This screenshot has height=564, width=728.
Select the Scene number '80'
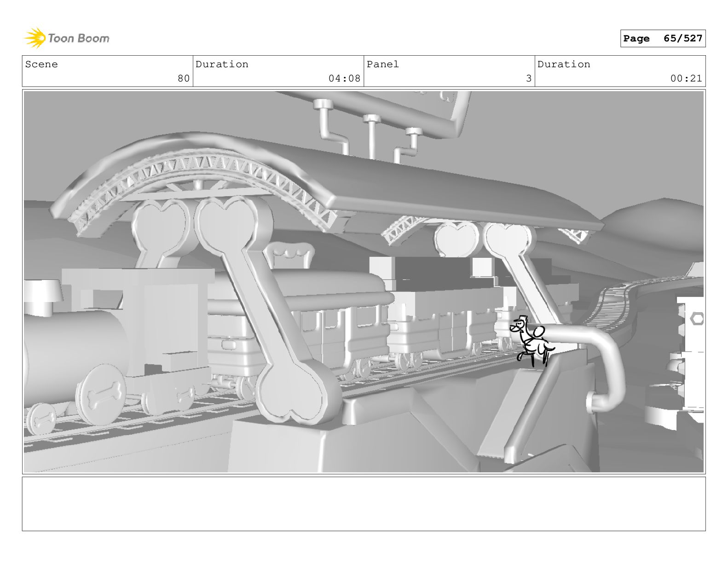[184, 78]
